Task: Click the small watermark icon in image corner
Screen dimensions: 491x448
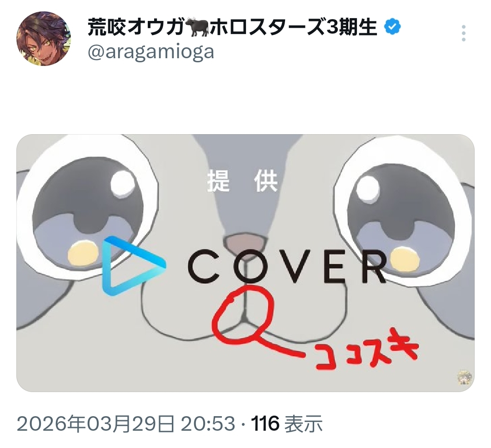Action: (465, 377)
